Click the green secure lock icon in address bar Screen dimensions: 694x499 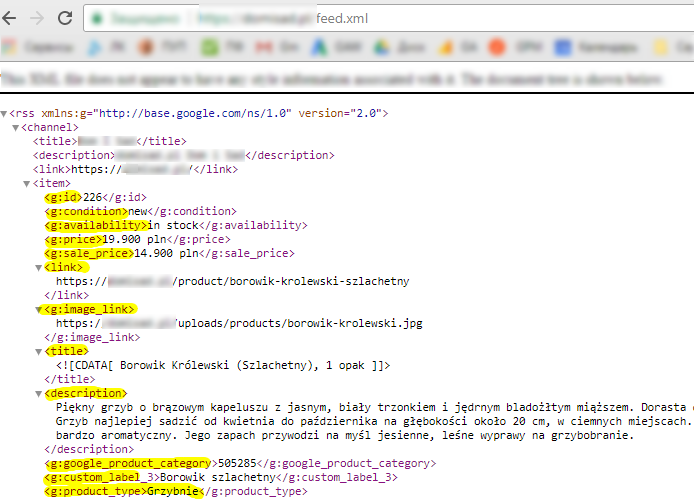pos(97,19)
